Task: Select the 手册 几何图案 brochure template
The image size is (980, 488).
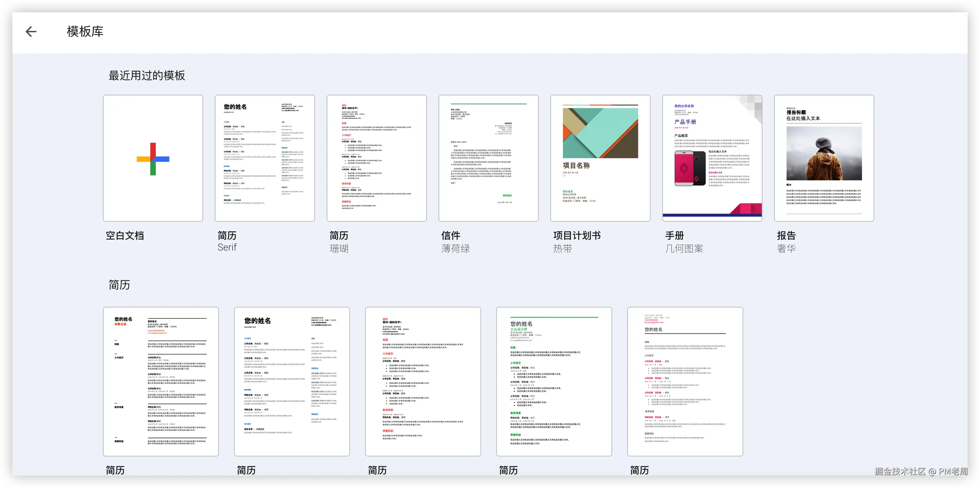Action: point(712,158)
